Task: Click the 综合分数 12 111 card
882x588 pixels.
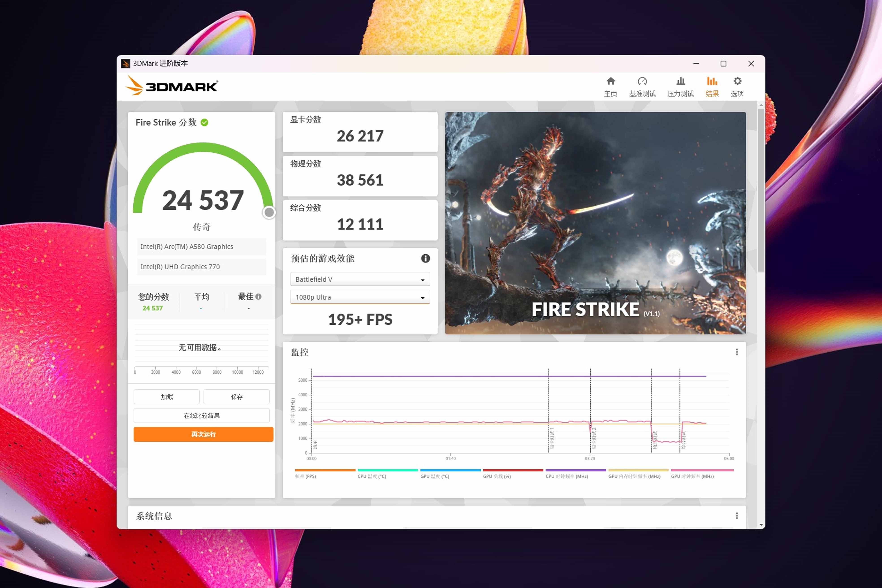Action: click(360, 220)
